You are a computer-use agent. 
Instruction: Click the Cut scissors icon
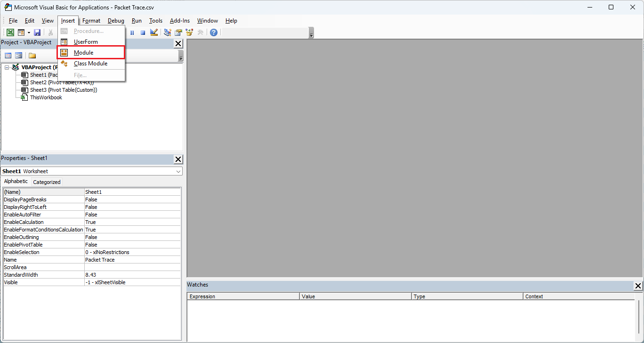coord(51,32)
